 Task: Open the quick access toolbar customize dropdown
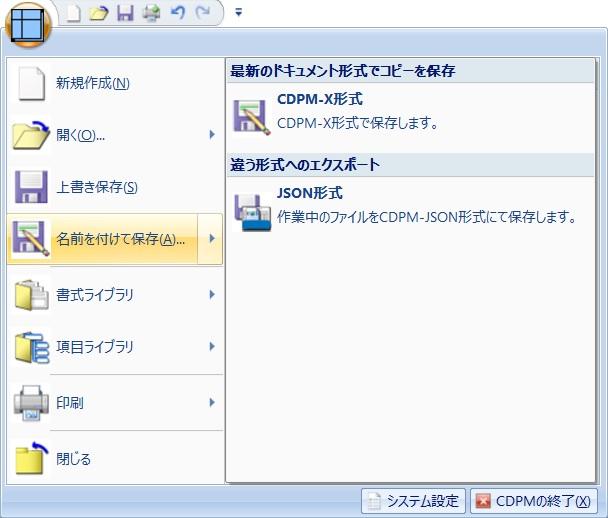[x=238, y=13]
